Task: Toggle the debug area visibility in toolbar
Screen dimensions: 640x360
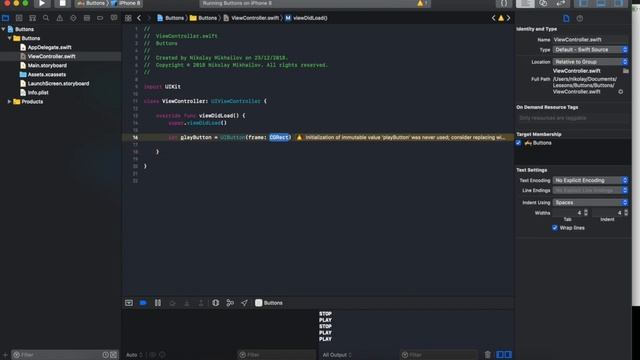Action: tap(601, 3)
